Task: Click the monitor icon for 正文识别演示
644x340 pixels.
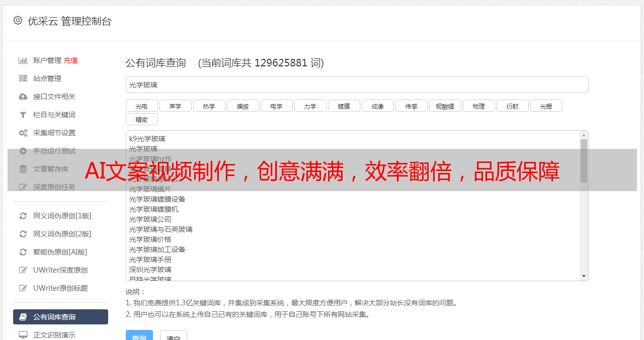Action: pyautogui.click(x=23, y=335)
